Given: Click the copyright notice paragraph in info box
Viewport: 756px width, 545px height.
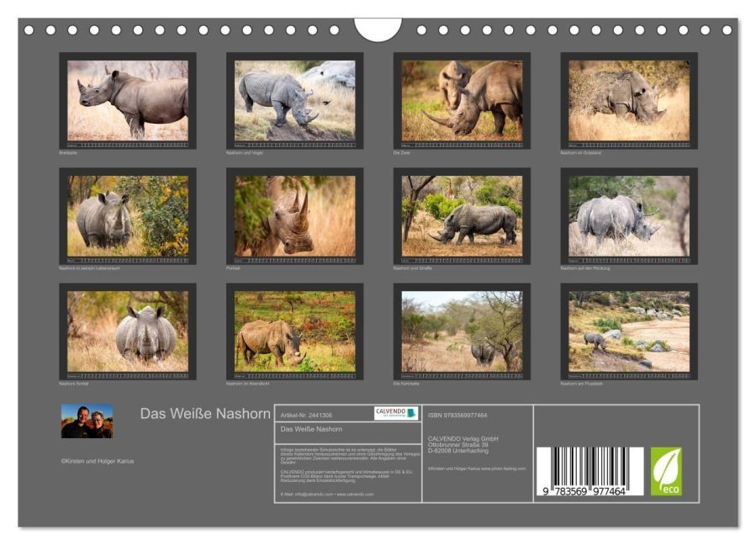Looking at the screenshot, I should (350, 456).
